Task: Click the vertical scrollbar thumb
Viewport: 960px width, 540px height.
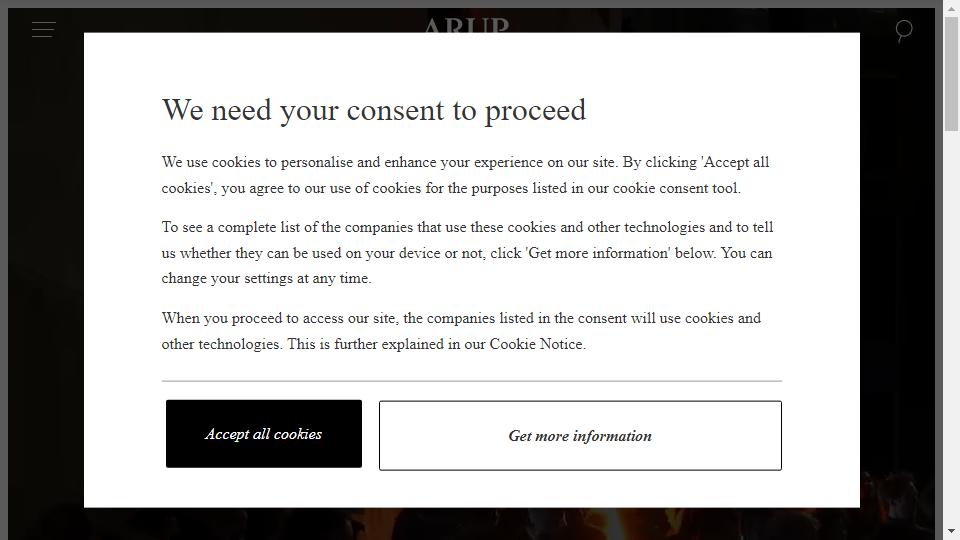Action: (x=951, y=73)
